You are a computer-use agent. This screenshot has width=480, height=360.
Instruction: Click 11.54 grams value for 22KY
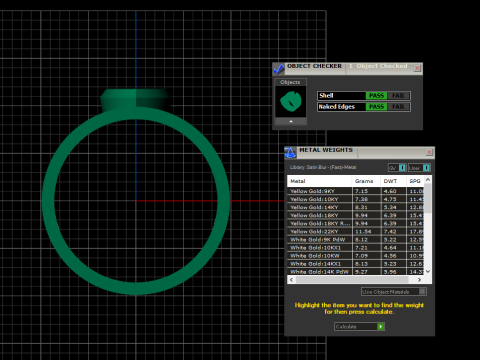tap(363, 231)
